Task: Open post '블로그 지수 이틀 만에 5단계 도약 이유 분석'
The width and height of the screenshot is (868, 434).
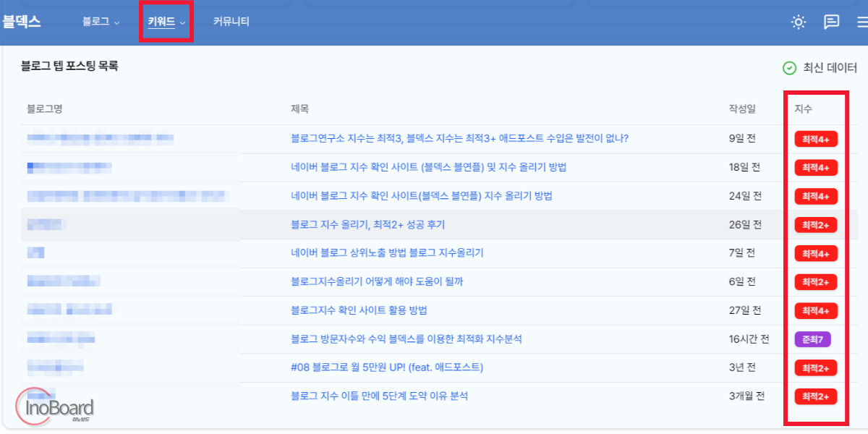Action: [x=379, y=396]
